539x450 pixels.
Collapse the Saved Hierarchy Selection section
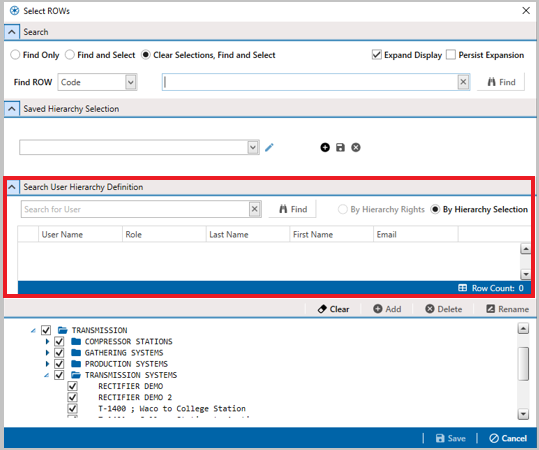(x=12, y=109)
